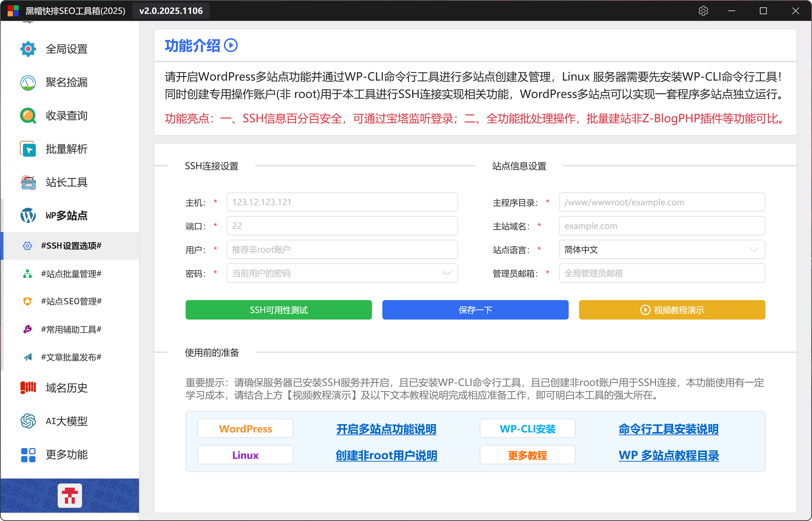Click play icon beside 功能介绍 heading
This screenshot has height=521, width=812.
coord(231,46)
